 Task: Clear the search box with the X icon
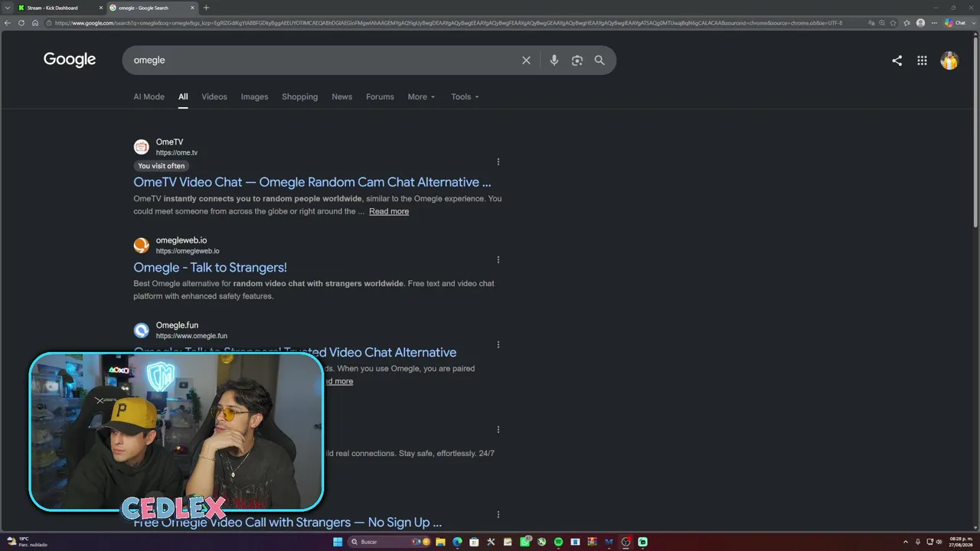[526, 60]
